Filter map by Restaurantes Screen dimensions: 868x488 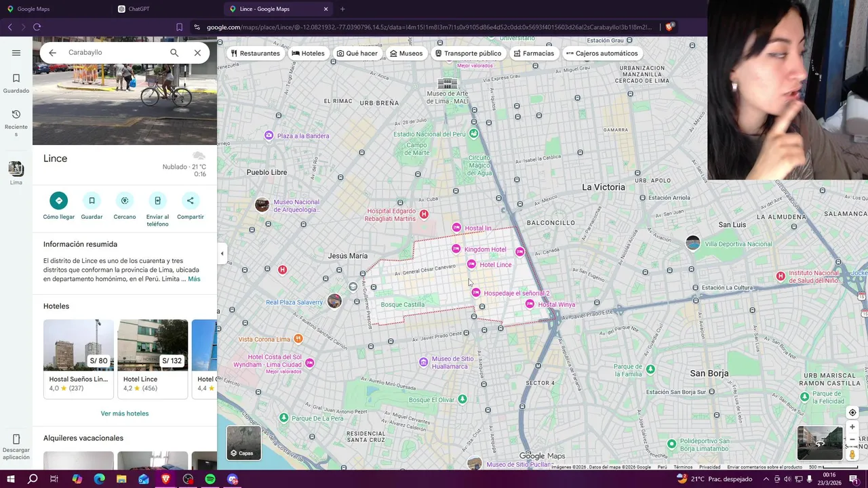[x=255, y=54]
